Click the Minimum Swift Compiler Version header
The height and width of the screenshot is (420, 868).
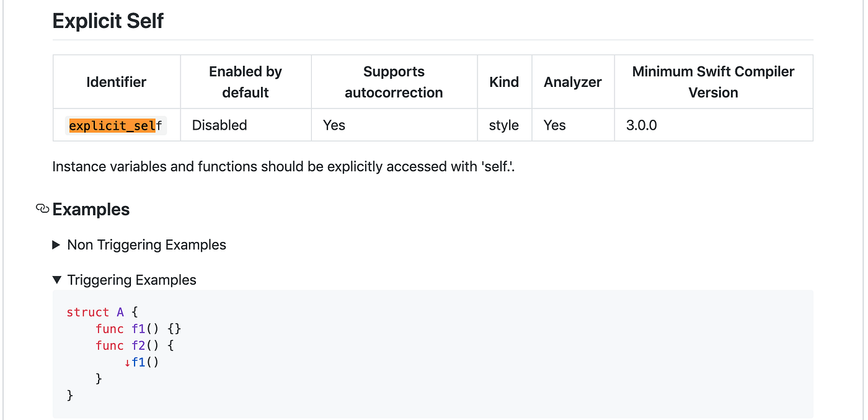pos(713,82)
